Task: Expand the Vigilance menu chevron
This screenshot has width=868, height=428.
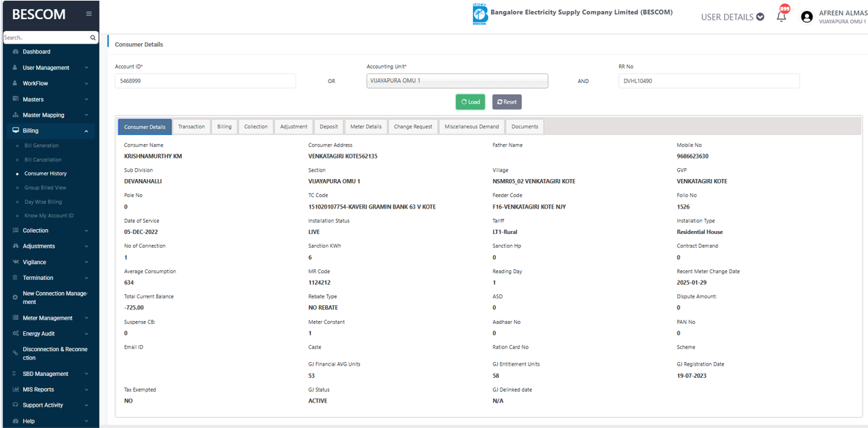Action: [x=86, y=262]
